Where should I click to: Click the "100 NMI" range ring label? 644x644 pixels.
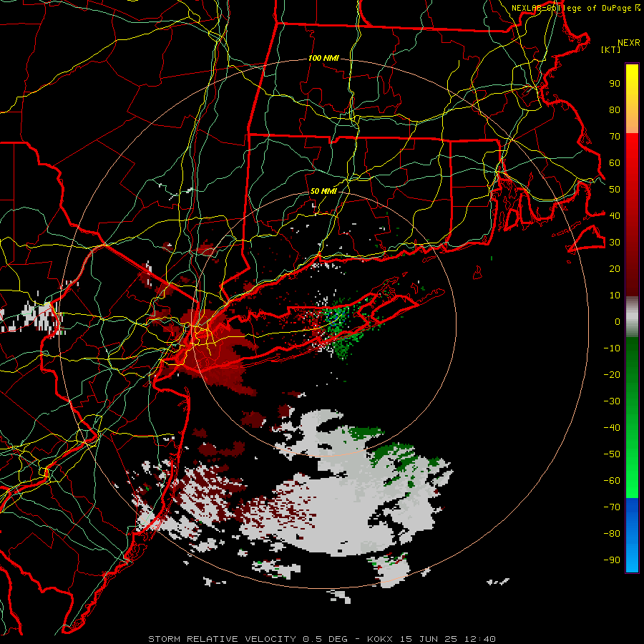[323, 59]
